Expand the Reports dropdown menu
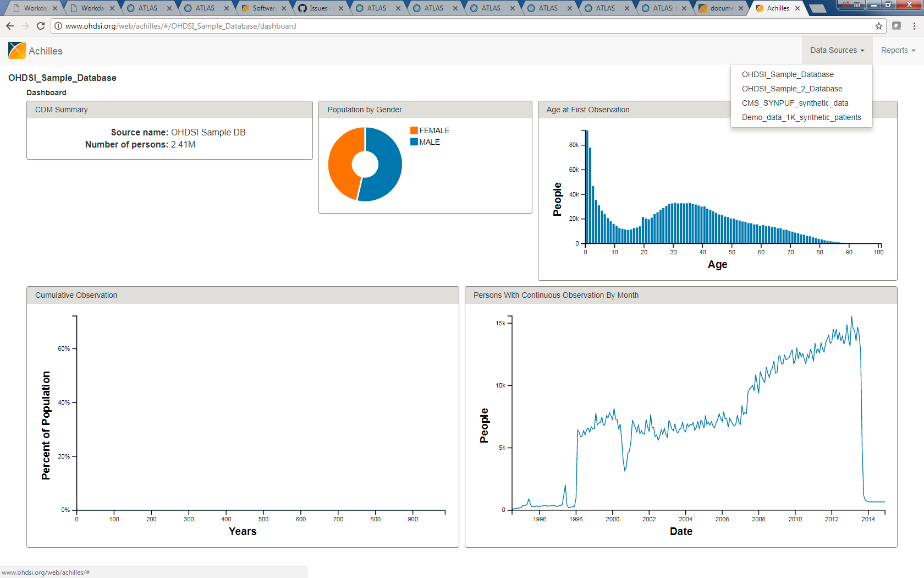This screenshot has height=578, width=924. (898, 50)
